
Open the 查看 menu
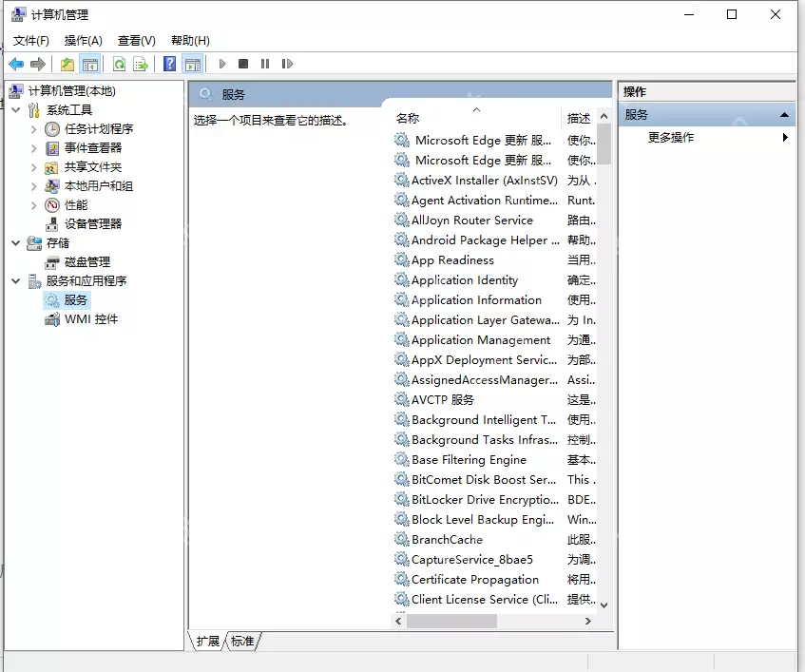(134, 40)
